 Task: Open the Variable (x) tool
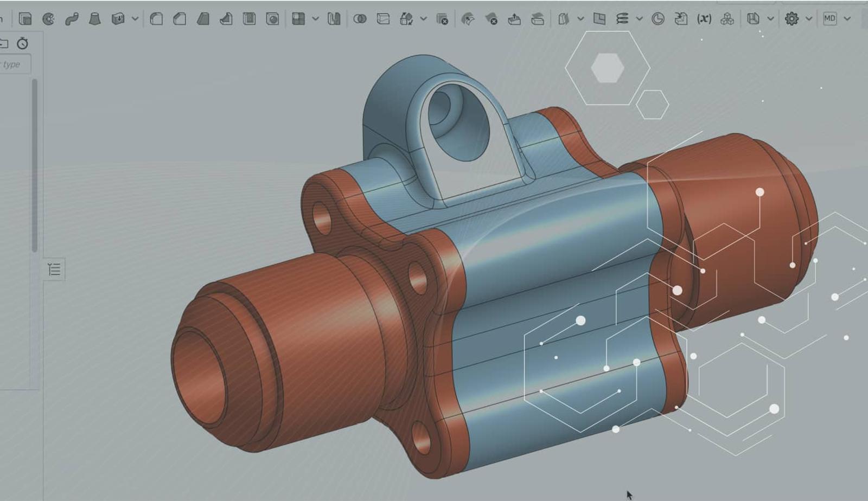click(x=704, y=19)
